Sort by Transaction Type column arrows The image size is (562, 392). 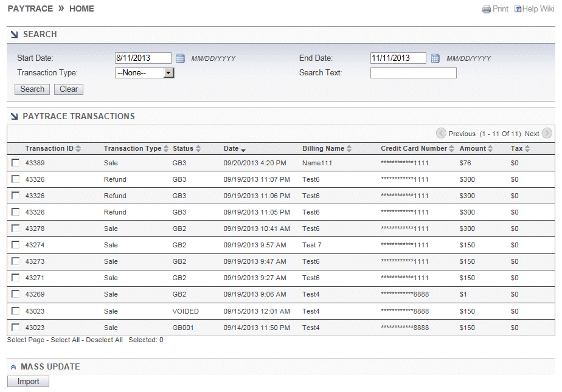pyautogui.click(x=166, y=148)
